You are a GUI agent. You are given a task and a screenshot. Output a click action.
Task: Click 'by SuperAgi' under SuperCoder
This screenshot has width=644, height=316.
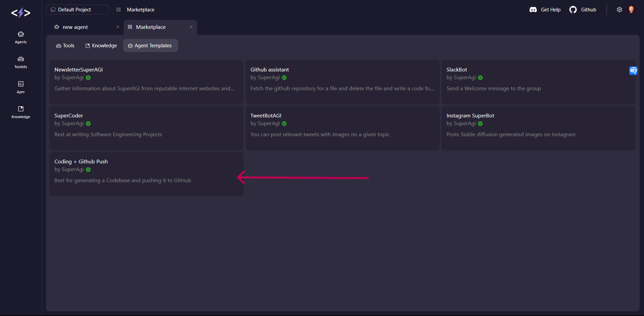point(69,123)
